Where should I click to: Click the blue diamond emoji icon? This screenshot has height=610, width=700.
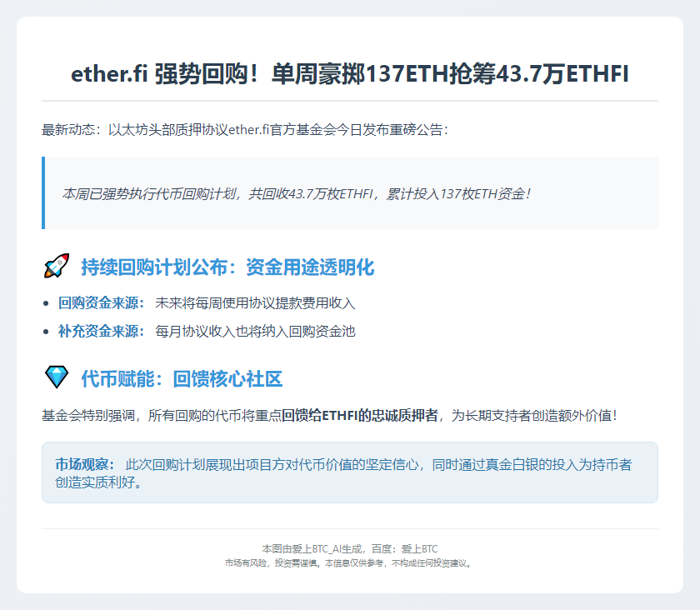pyautogui.click(x=57, y=377)
